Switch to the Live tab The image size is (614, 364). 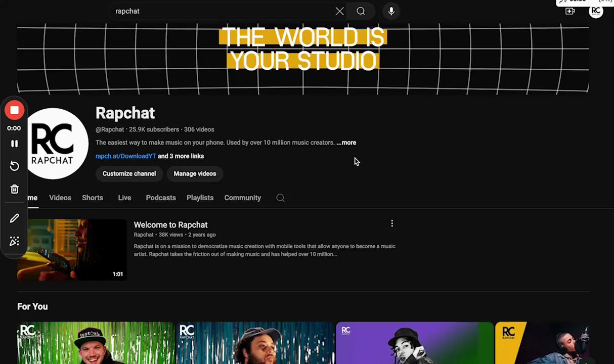[x=124, y=198]
